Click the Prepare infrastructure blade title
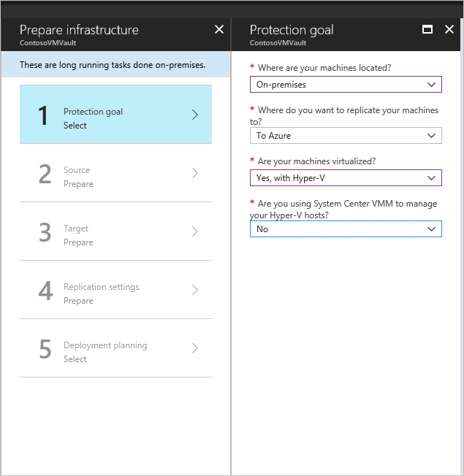The image size is (464, 476). coord(79,30)
